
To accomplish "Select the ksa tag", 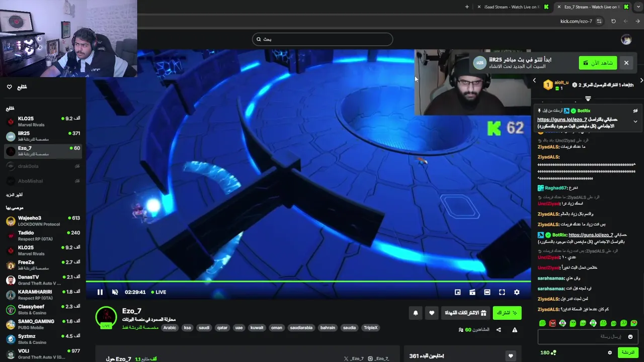I will pyautogui.click(x=187, y=328).
